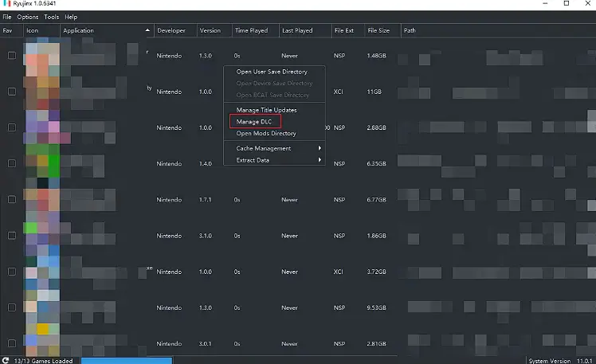Viewport: 596px width, 364px height.
Task: Click the refresh games icon in status bar
Action: coord(6,360)
